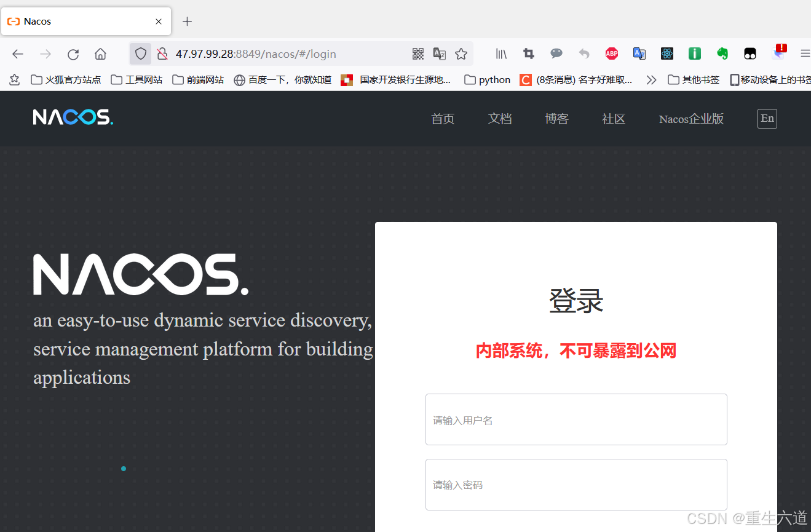Click the large NACOS logo in hero
The height and width of the screenshot is (532, 811).
tap(141, 274)
